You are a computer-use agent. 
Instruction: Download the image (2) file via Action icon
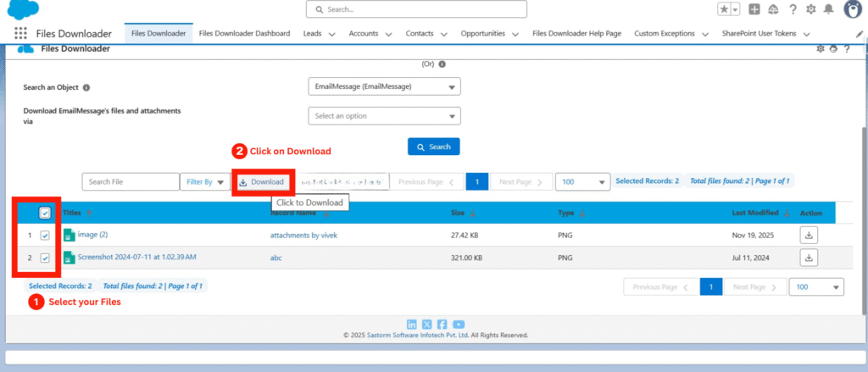click(809, 236)
